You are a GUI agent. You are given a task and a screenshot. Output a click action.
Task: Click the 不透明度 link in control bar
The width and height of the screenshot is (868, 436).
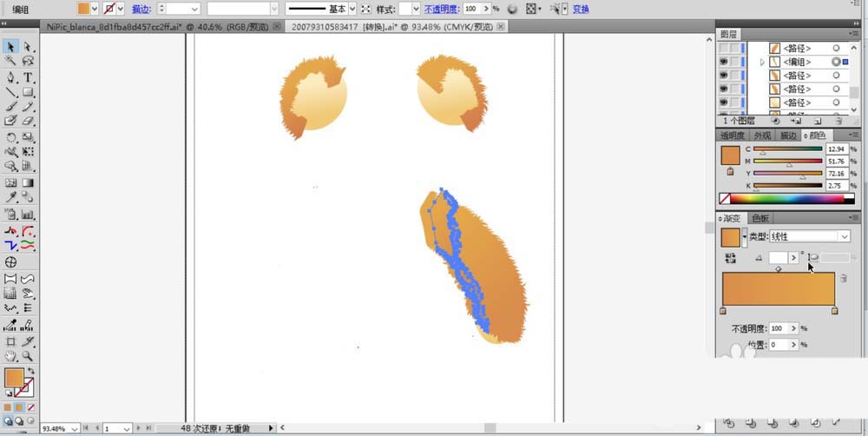(x=442, y=9)
